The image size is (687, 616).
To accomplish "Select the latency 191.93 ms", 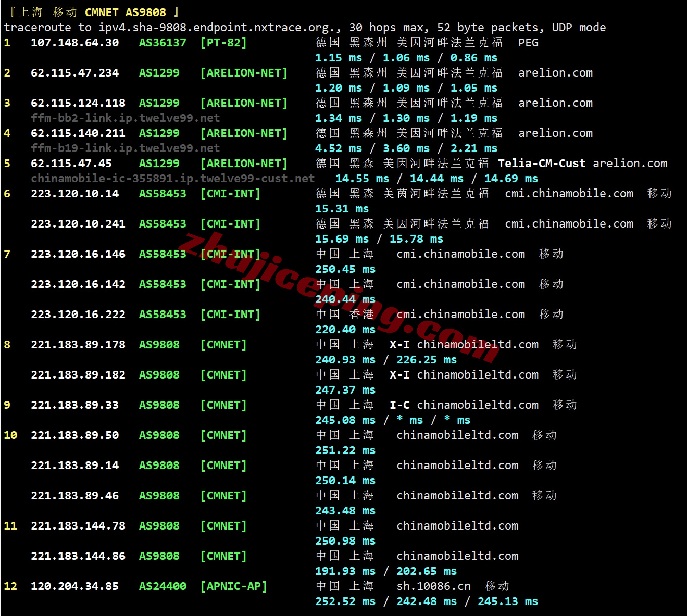I will coord(345,571).
